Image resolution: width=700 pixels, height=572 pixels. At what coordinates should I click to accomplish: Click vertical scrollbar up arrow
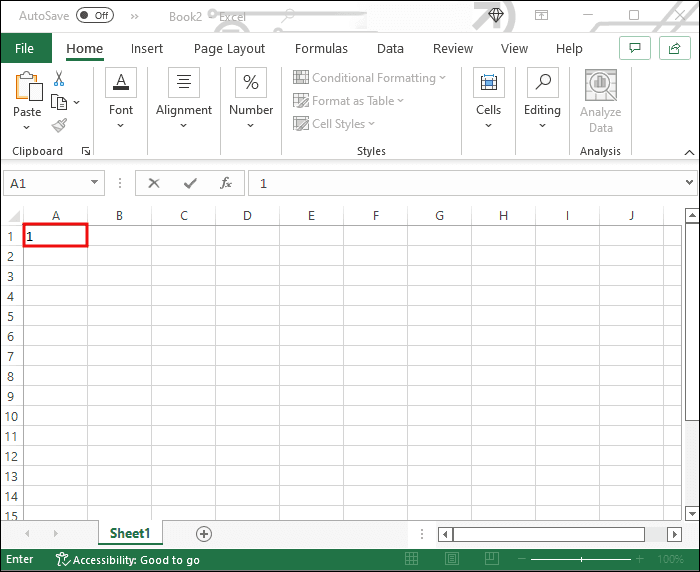coord(692,216)
